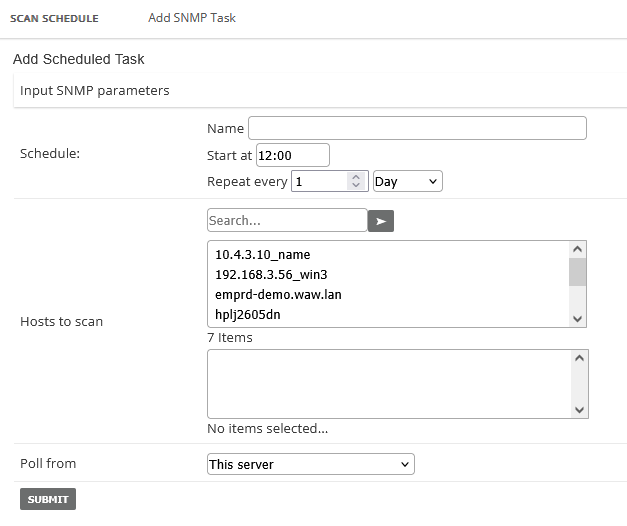This screenshot has width=627, height=526.
Task: Decrease the Repeat every value with down arrow
Action: click(x=356, y=186)
